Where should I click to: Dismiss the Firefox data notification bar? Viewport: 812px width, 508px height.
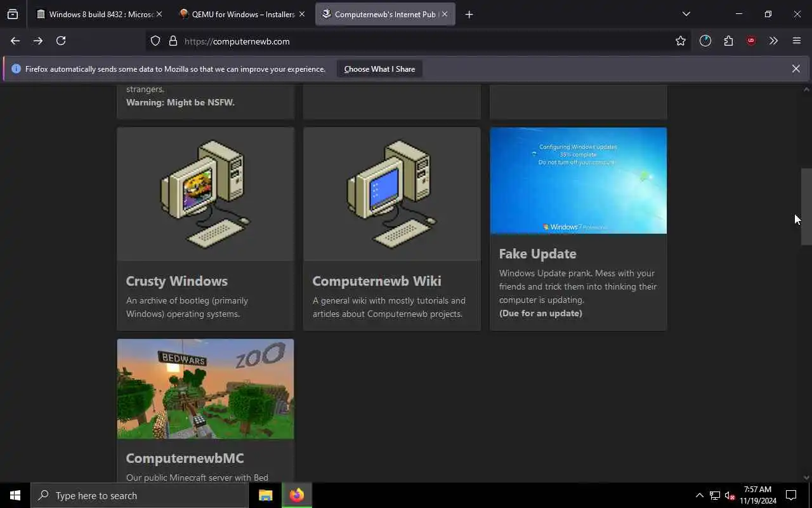point(796,69)
